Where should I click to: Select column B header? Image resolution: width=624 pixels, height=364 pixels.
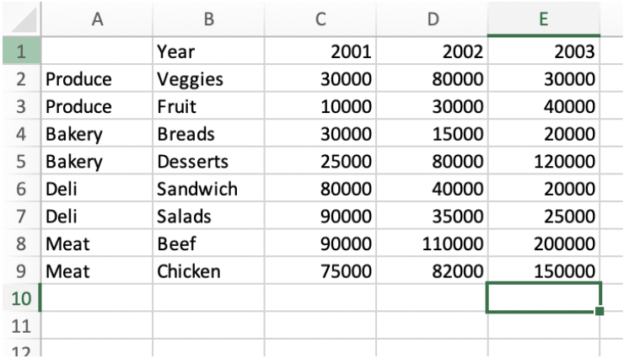tap(208, 19)
